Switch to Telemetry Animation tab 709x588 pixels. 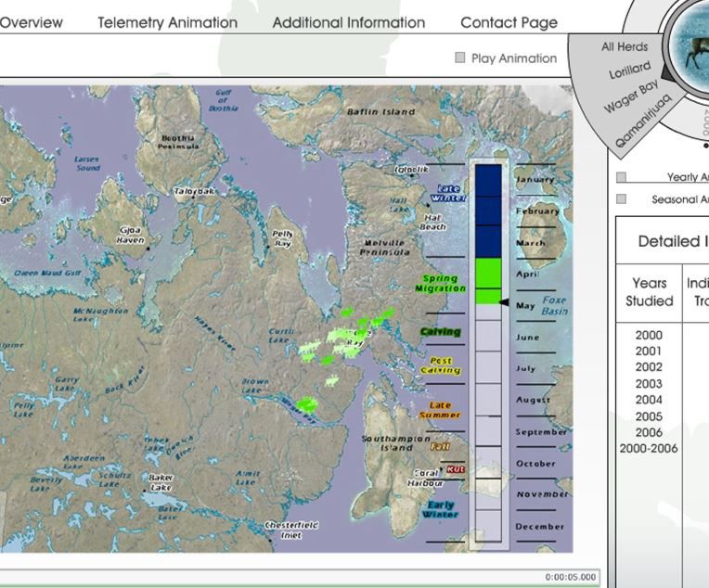pyautogui.click(x=167, y=22)
